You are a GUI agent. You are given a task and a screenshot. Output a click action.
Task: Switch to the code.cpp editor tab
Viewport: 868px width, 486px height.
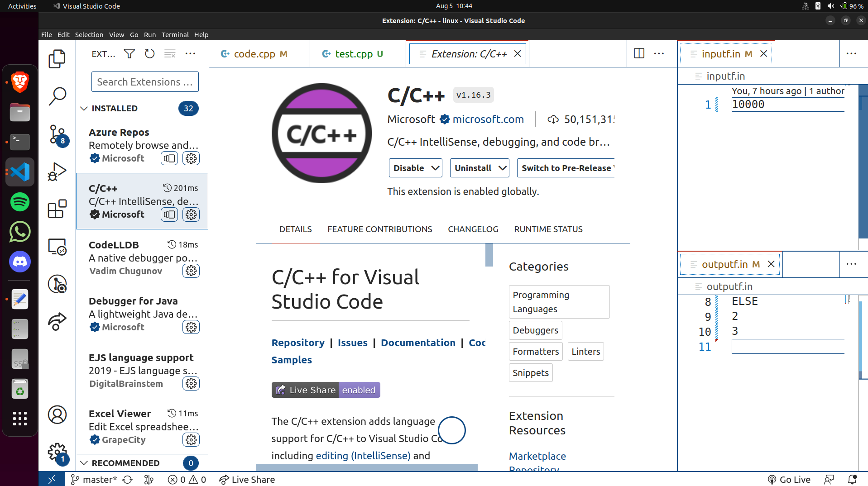tap(254, 53)
